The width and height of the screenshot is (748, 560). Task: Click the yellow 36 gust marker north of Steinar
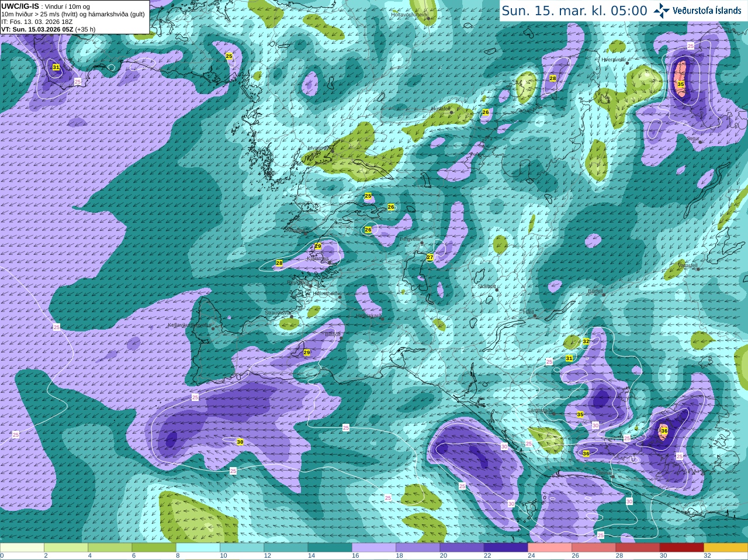[x=586, y=453]
